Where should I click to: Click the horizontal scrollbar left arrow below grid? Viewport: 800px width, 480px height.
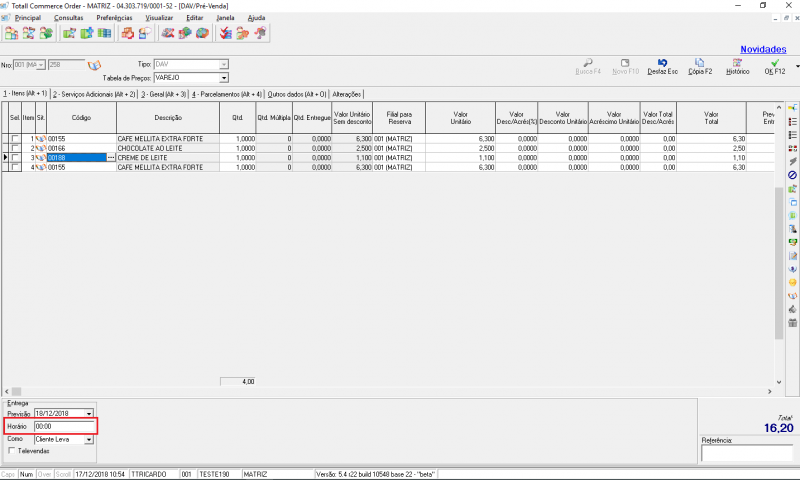tap(6, 391)
